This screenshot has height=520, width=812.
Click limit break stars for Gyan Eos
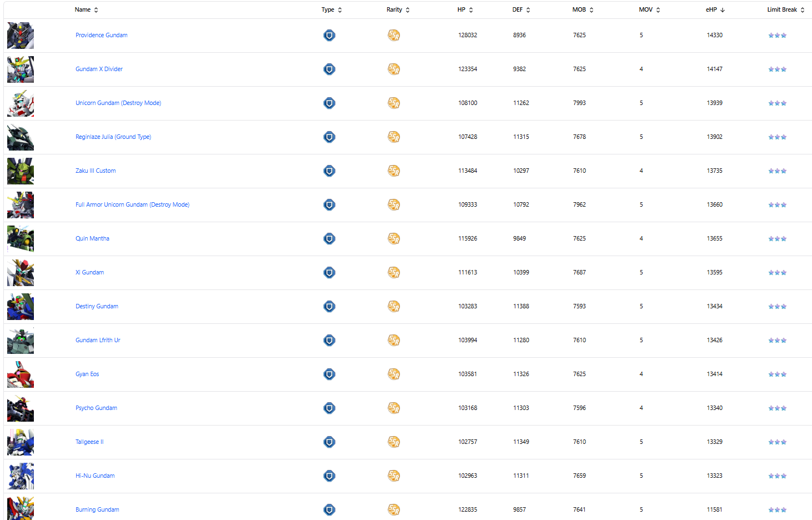point(777,374)
